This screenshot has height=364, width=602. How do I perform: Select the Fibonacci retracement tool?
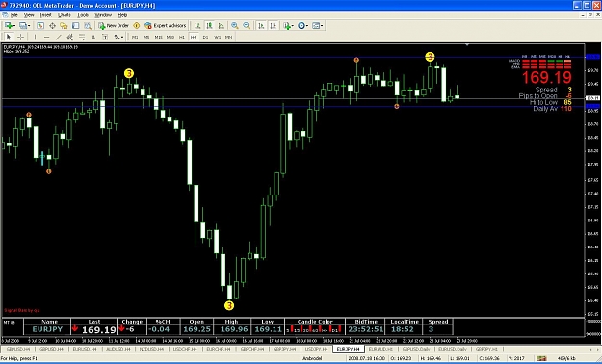[x=82, y=37]
